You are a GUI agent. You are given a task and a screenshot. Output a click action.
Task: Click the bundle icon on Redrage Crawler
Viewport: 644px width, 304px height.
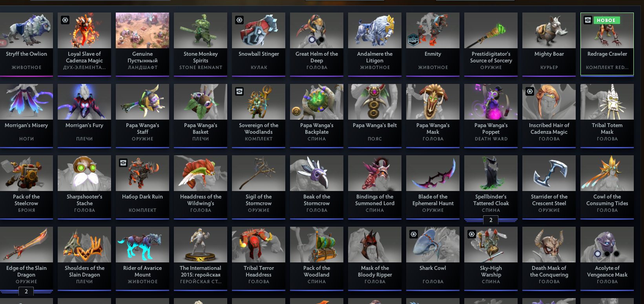coord(587,20)
